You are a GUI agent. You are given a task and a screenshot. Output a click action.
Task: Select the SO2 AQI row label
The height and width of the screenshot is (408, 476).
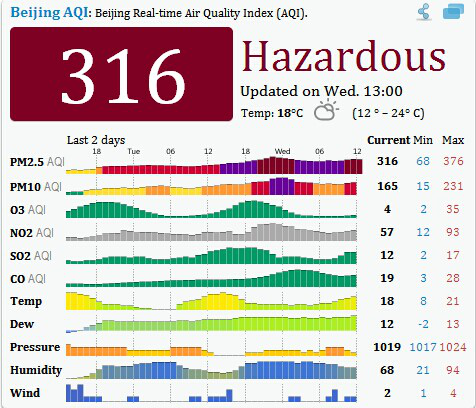pyautogui.click(x=31, y=256)
